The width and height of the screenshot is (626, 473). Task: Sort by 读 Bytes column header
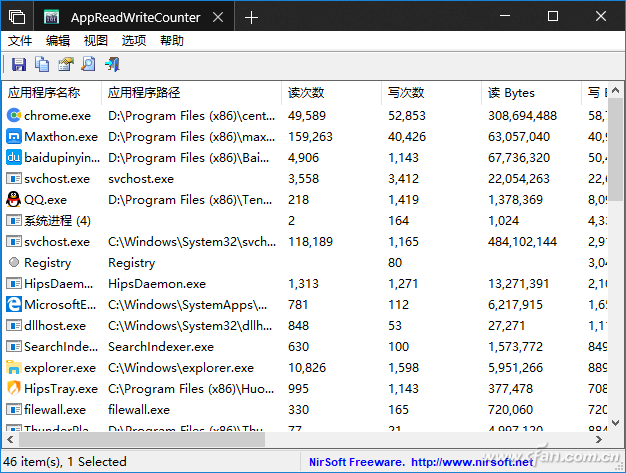pyautogui.click(x=531, y=93)
